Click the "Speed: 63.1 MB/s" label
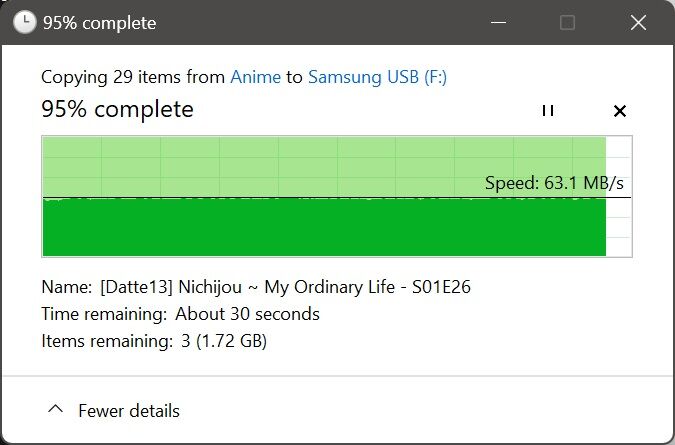675x445 pixels. click(554, 183)
